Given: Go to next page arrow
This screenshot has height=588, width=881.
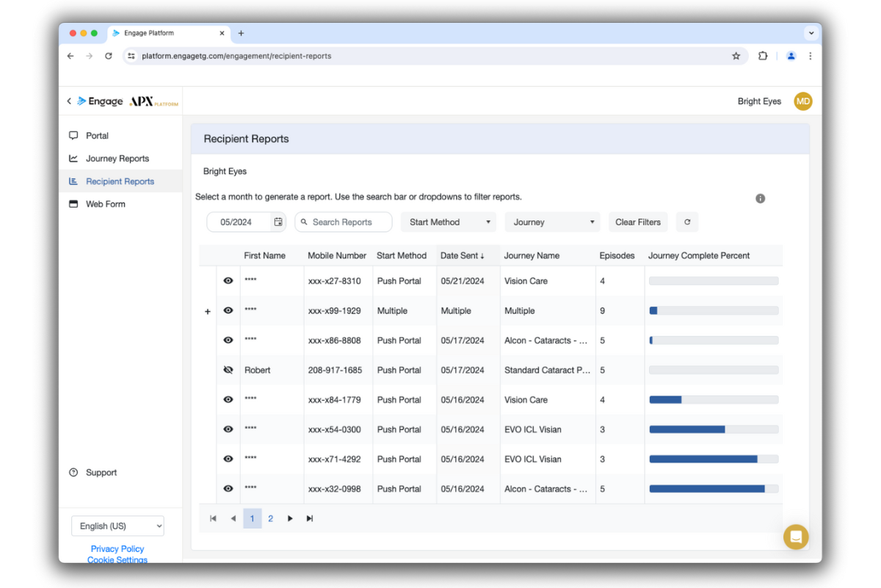Looking at the screenshot, I should coord(290,518).
